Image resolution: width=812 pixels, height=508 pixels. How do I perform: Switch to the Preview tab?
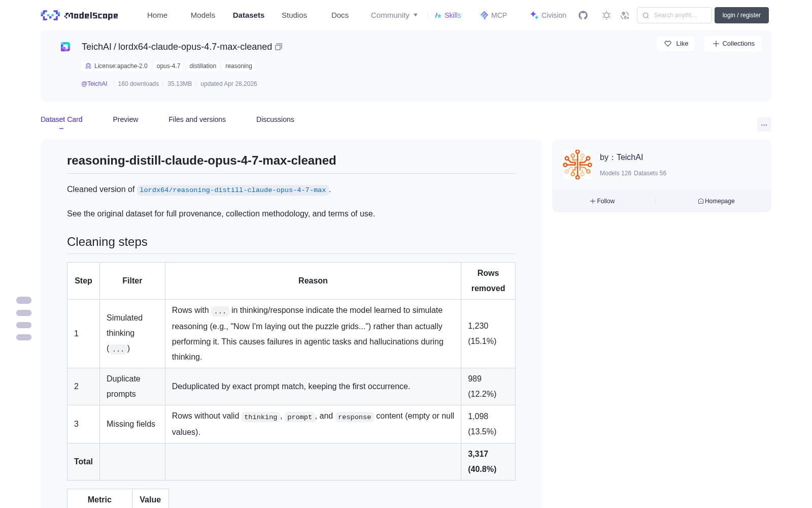[x=125, y=119]
